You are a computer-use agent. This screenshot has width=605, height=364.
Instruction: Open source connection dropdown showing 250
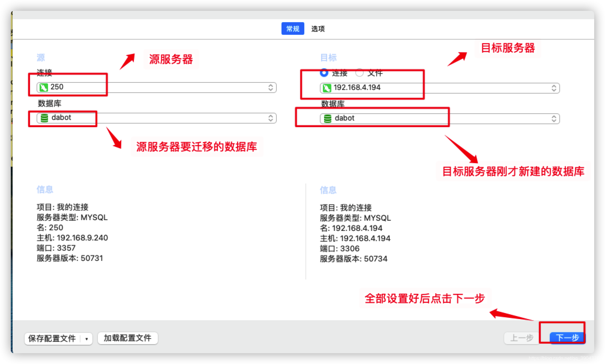click(156, 87)
